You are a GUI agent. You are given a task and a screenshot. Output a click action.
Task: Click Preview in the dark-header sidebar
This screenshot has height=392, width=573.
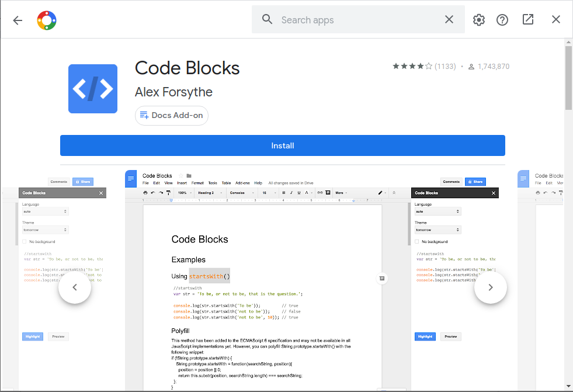click(x=451, y=337)
